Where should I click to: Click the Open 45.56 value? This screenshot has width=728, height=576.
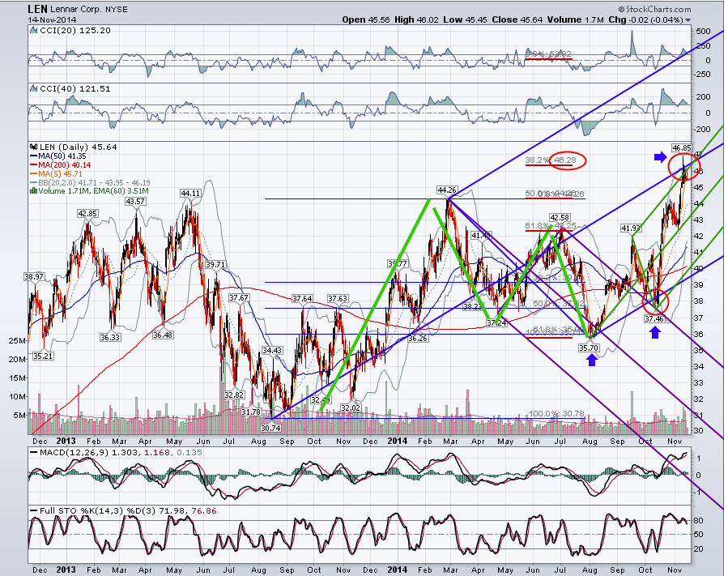coord(366,20)
